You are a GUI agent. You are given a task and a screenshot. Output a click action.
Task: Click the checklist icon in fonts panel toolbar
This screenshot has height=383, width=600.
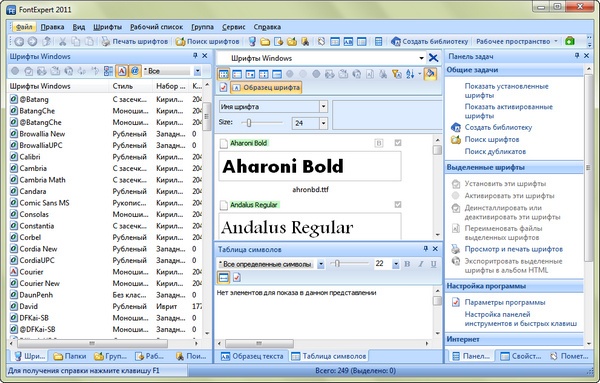pyautogui.click(x=108, y=71)
